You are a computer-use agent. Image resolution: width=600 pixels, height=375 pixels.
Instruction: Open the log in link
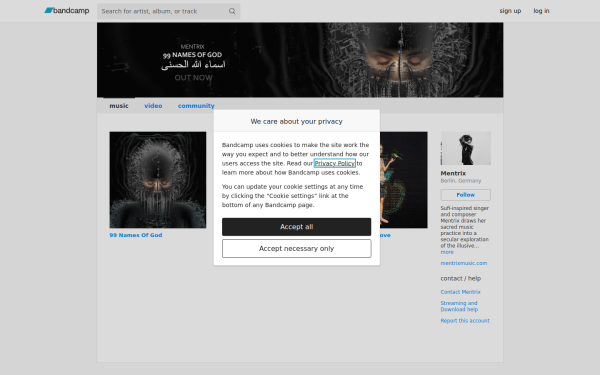point(541,11)
